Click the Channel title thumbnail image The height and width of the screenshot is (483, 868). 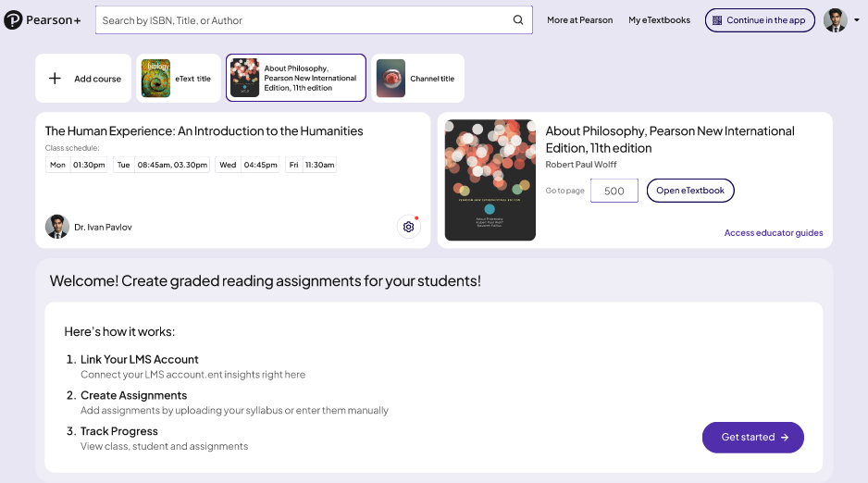coord(391,78)
